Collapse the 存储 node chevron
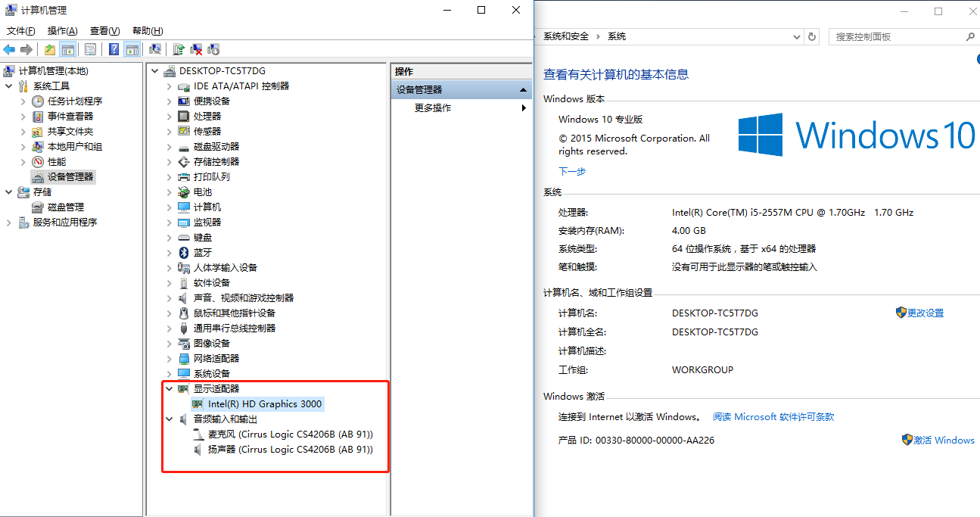Screen dimensions: 980x517 pyautogui.click(x=8, y=192)
